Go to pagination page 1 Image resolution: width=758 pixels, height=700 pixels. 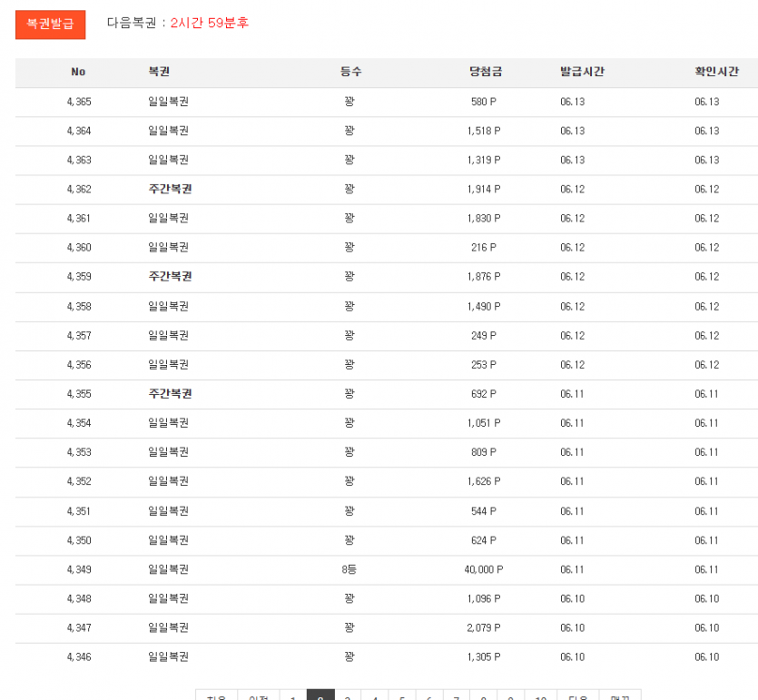[x=293, y=696]
